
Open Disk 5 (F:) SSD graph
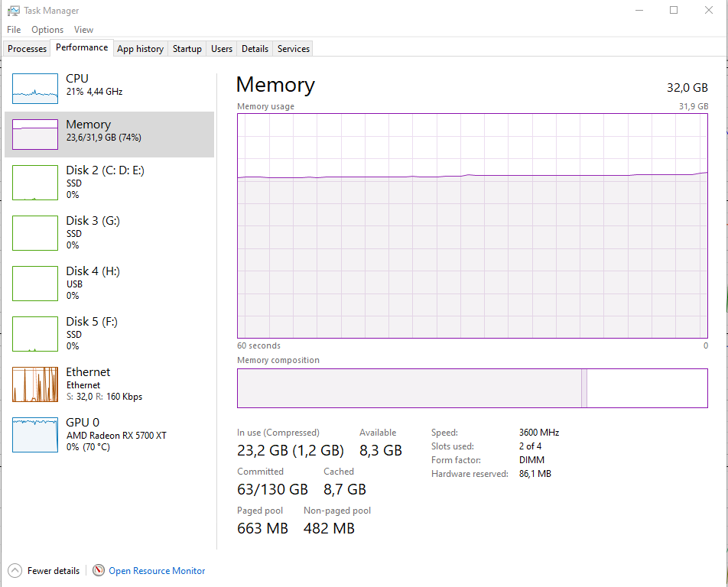35,333
